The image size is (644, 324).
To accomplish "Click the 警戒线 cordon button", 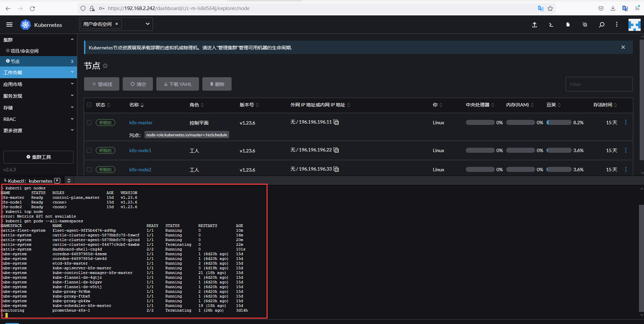I will pos(102,84).
